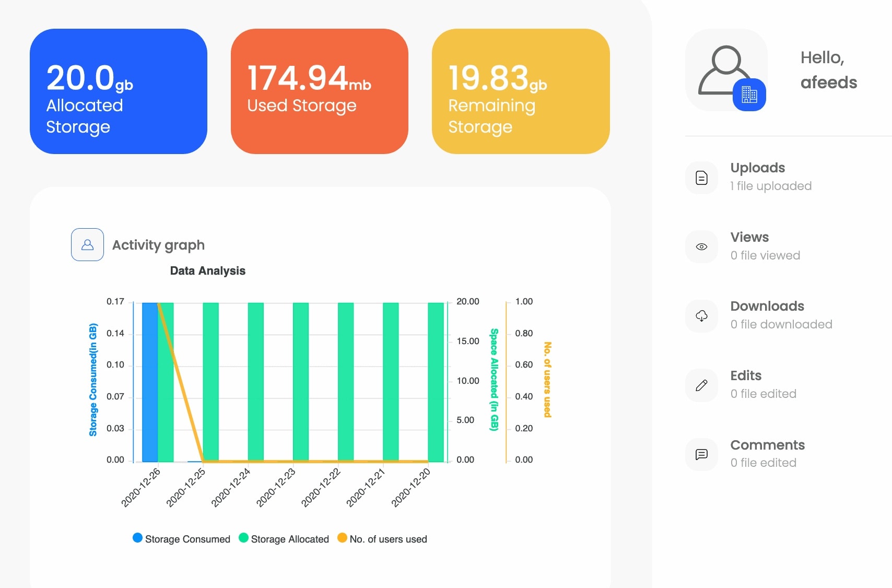Click the user profile avatar
The width and height of the screenshot is (892, 588).
726,70
